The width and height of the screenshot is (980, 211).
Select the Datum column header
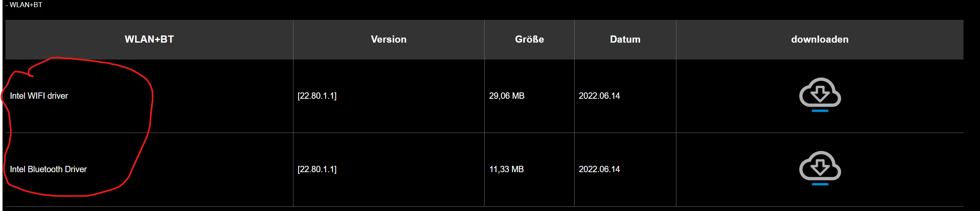click(x=625, y=39)
